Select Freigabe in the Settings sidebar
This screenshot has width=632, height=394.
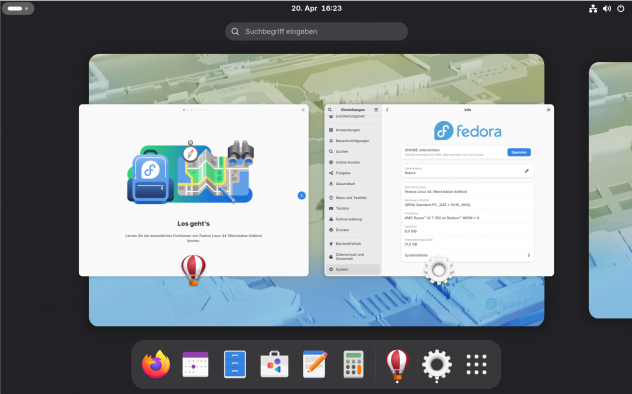pos(353,173)
